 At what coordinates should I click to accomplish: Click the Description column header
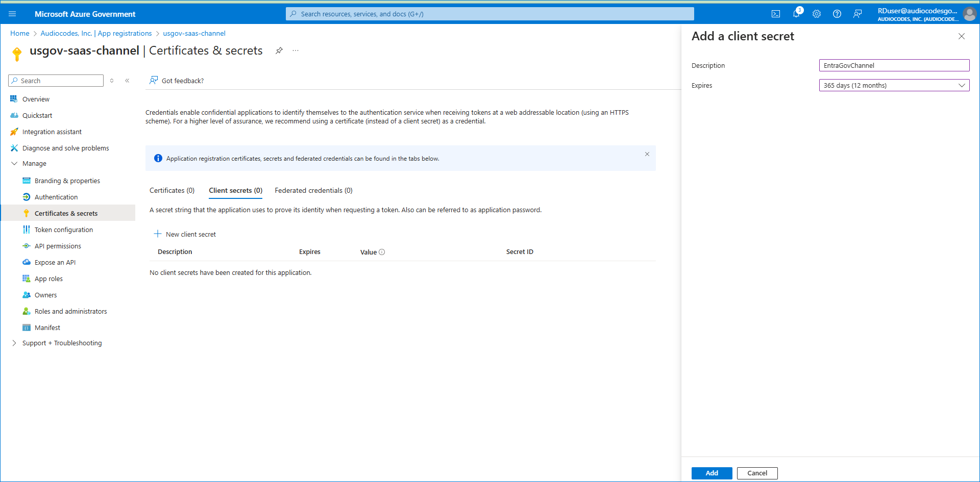pyautogui.click(x=175, y=252)
